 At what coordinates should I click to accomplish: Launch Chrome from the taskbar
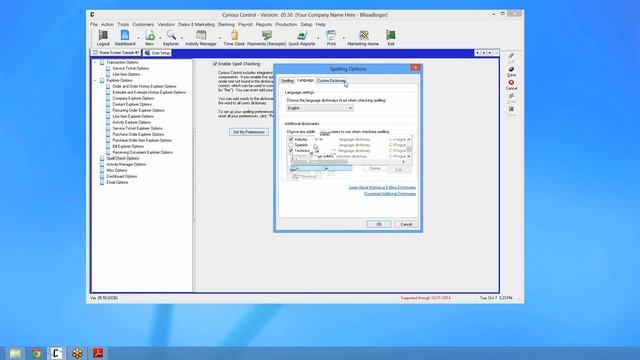point(36,353)
